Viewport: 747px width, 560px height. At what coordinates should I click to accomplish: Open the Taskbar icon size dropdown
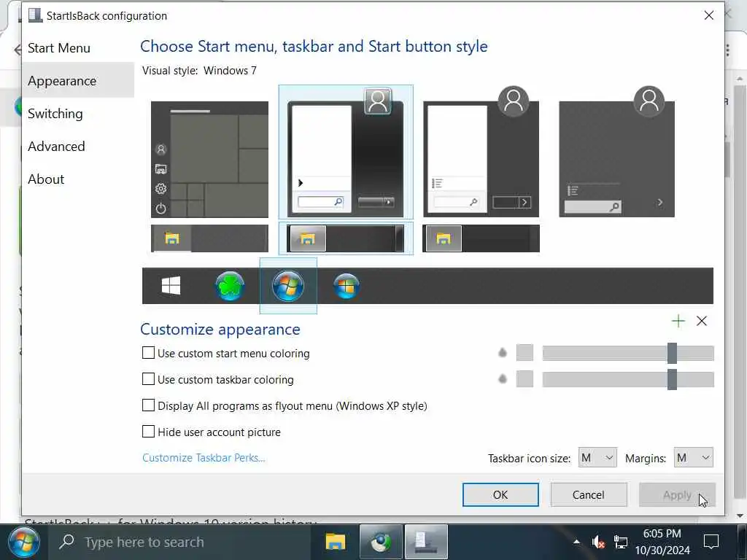pos(597,458)
